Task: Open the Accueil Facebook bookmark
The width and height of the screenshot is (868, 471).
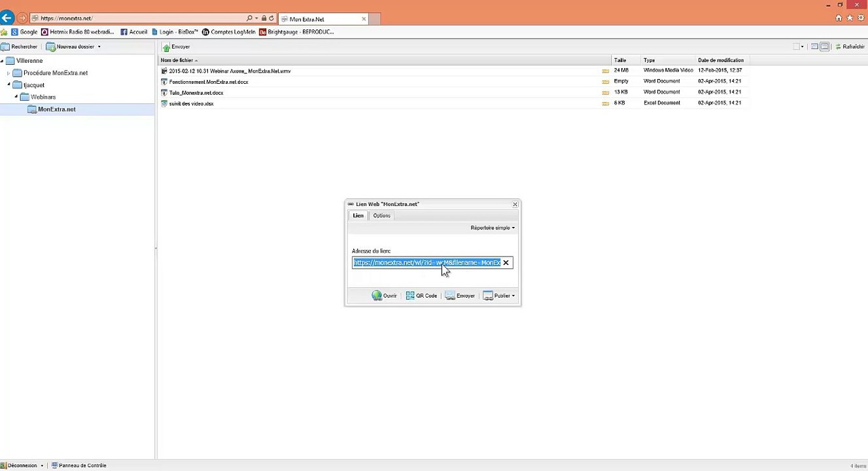Action: [x=133, y=31]
